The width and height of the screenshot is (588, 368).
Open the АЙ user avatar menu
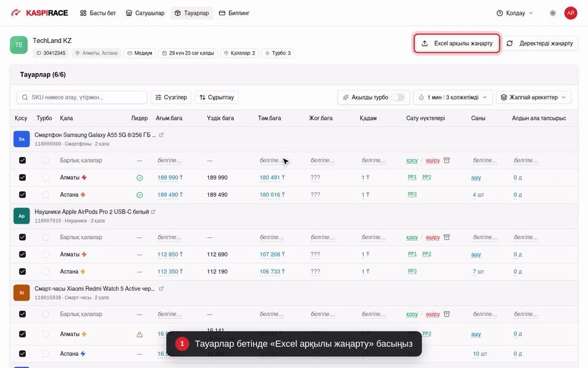[571, 13]
